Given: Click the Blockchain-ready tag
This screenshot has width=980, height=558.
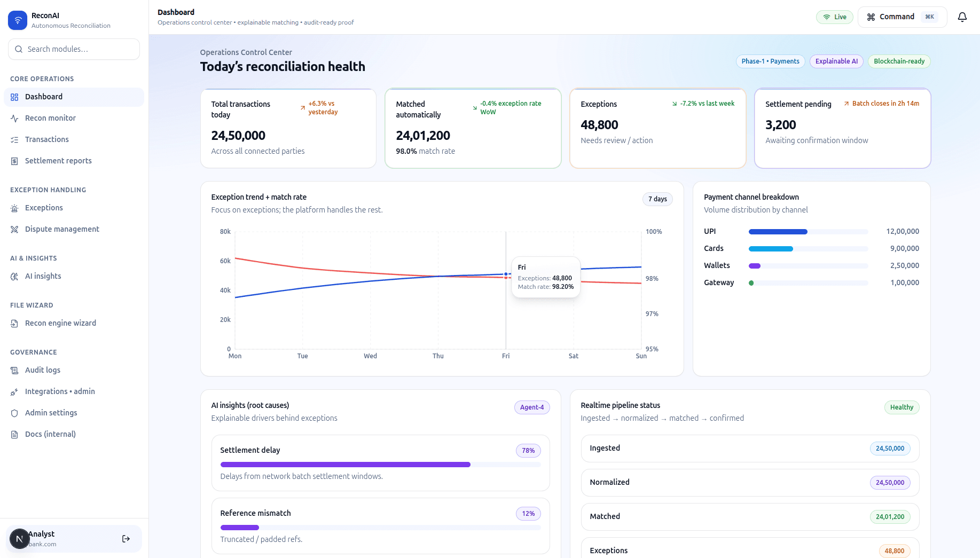Looking at the screenshot, I should pyautogui.click(x=899, y=61).
